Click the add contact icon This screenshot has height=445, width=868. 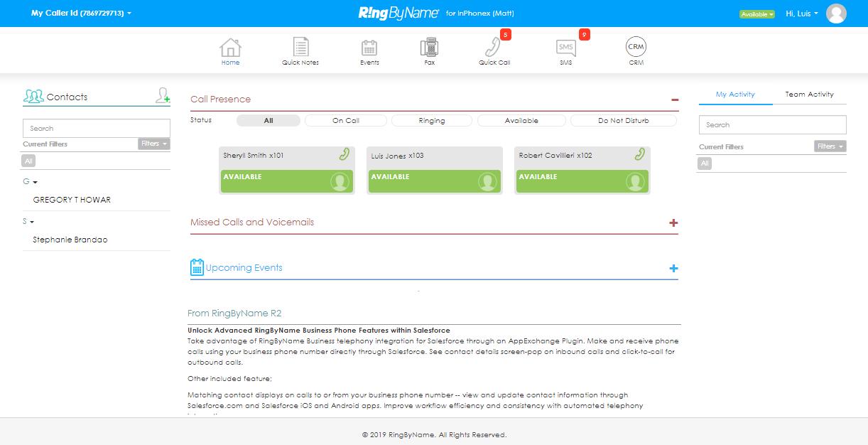(x=163, y=96)
